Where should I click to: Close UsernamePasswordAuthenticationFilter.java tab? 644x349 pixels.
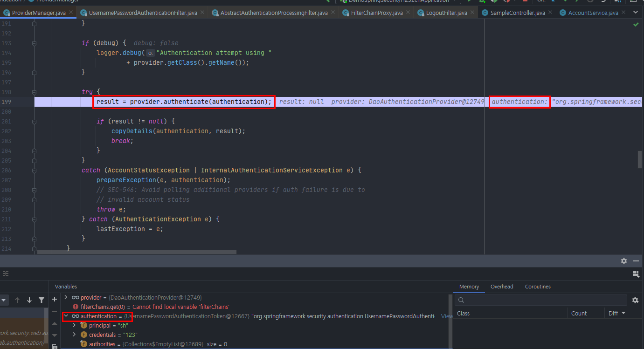[x=202, y=13]
